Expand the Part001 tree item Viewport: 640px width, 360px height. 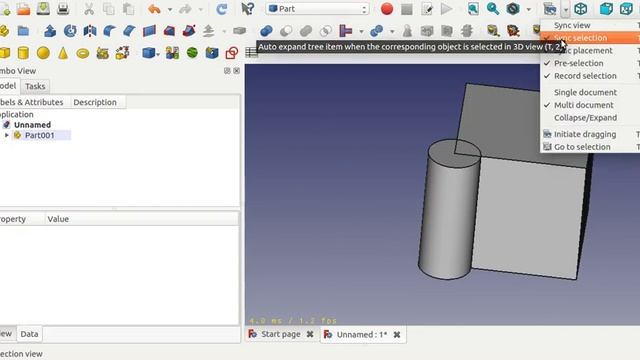point(6,135)
